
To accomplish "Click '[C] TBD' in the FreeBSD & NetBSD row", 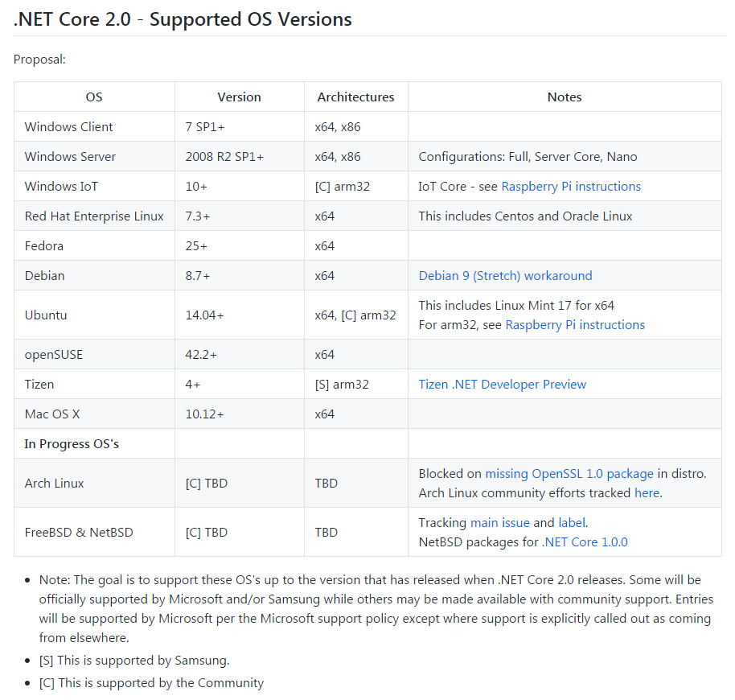I will [x=206, y=533].
